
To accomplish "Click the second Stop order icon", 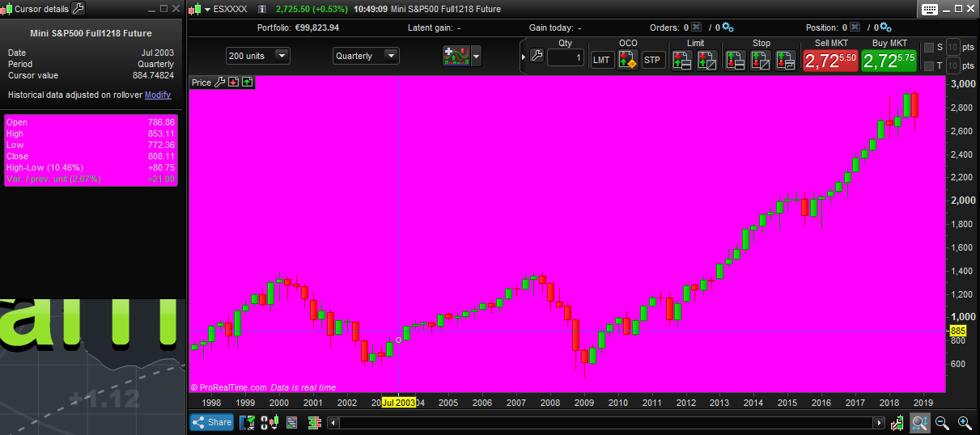I will 761,60.
